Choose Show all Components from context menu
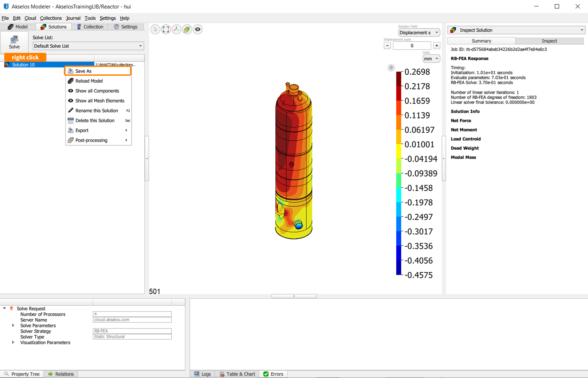 [x=97, y=91]
